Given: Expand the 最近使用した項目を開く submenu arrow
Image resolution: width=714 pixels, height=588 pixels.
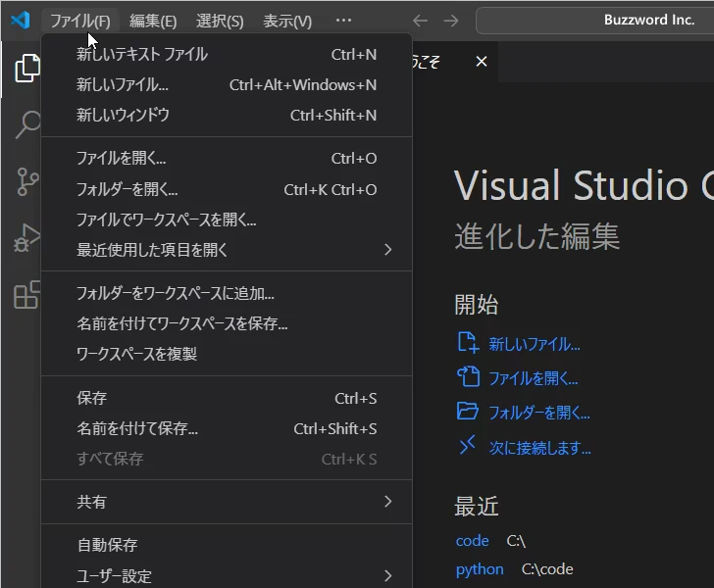Looking at the screenshot, I should click(x=387, y=249).
